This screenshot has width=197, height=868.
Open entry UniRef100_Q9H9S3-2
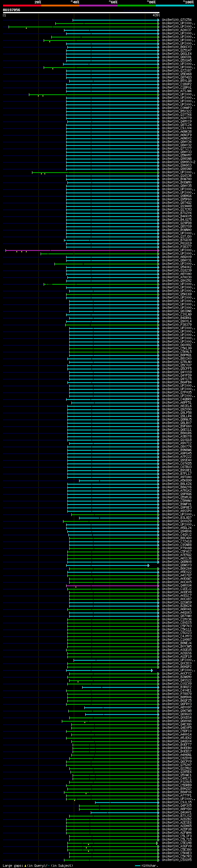pos(179,162)
